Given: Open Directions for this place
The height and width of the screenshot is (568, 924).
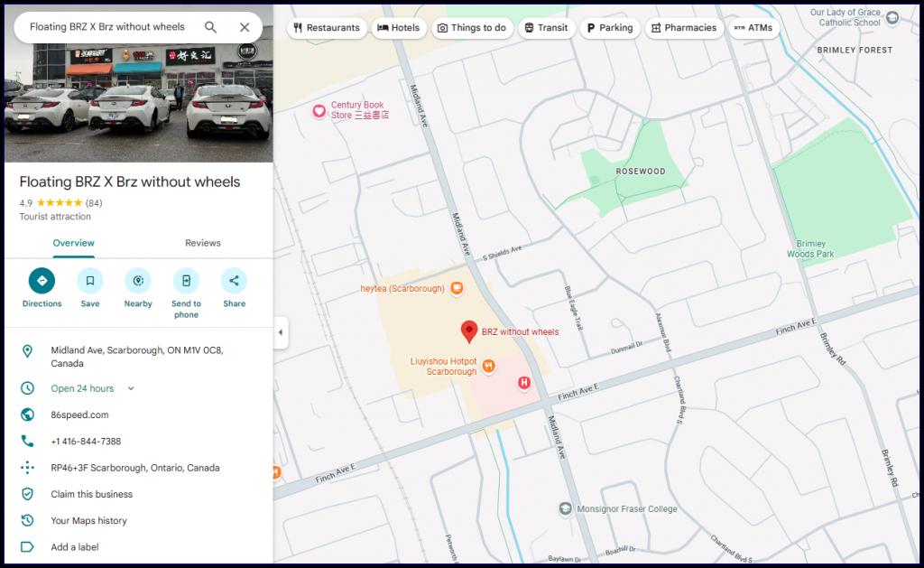Looking at the screenshot, I should point(42,281).
